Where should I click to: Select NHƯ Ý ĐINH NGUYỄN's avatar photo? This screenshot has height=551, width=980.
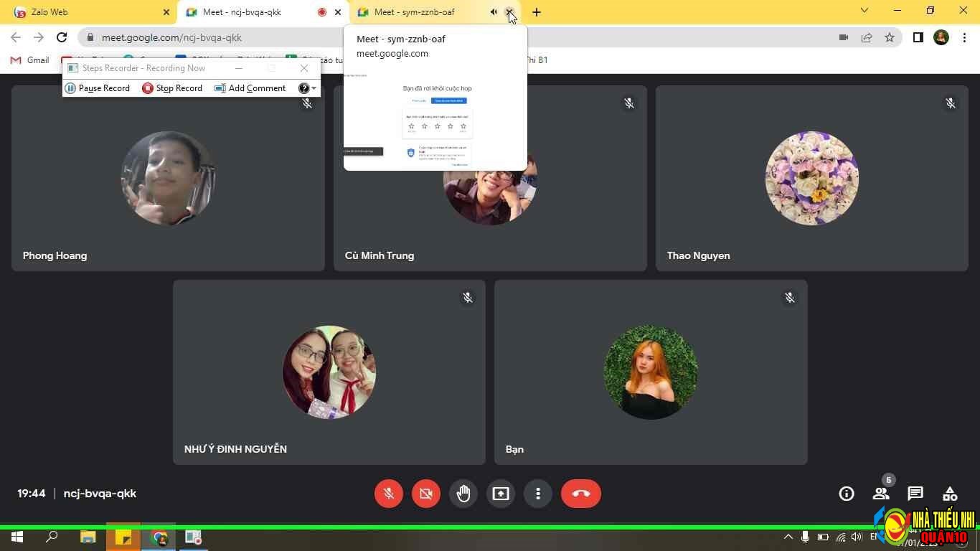(x=329, y=372)
